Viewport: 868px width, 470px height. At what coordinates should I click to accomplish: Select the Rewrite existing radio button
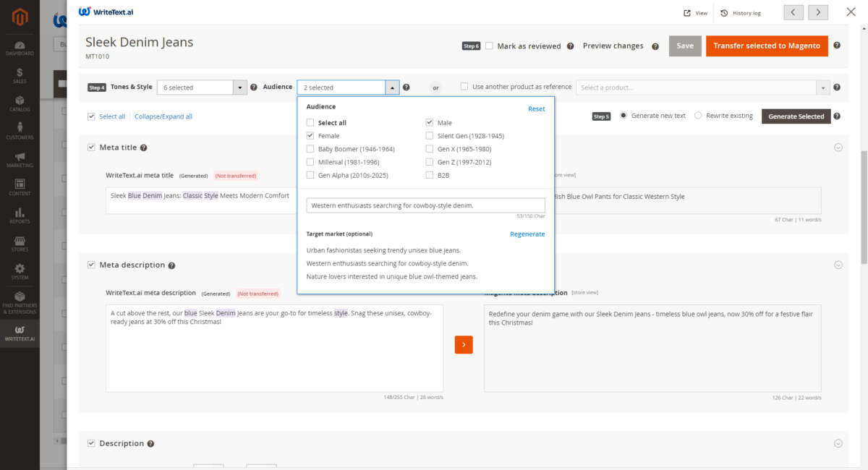(x=698, y=116)
